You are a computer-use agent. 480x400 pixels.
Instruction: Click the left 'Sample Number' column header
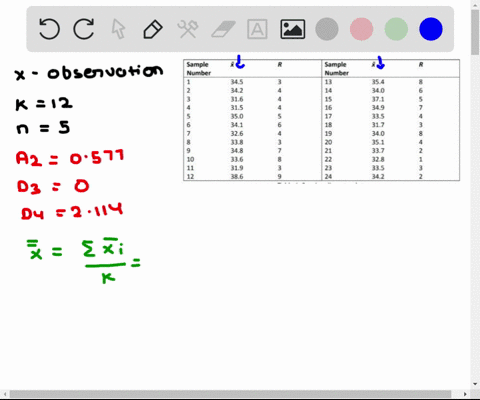click(x=198, y=68)
